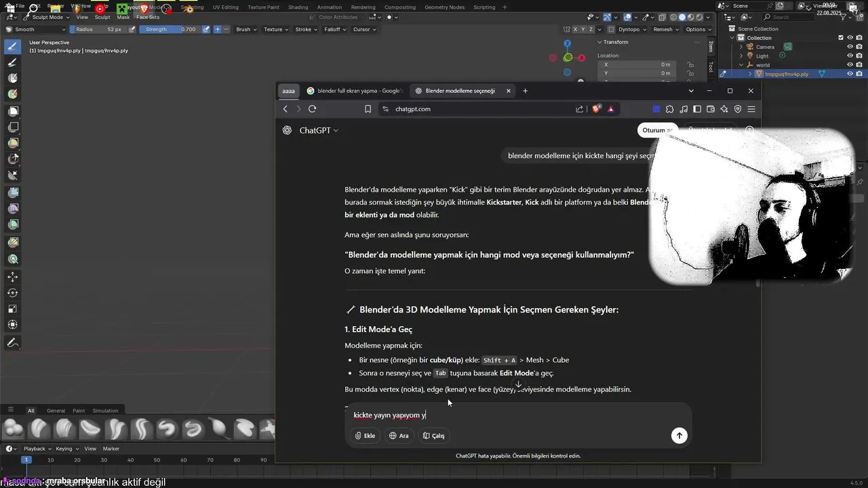This screenshot has width=868, height=488.
Task: Open the Brave hamburger menu
Action: tap(751, 108)
